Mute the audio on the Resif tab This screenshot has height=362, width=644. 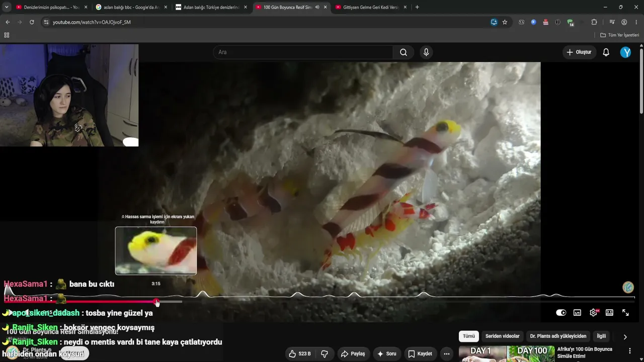pyautogui.click(x=317, y=7)
